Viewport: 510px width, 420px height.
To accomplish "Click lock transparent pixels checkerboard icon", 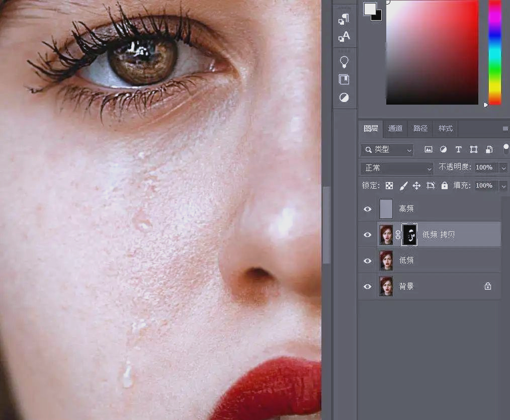I will click(x=389, y=186).
